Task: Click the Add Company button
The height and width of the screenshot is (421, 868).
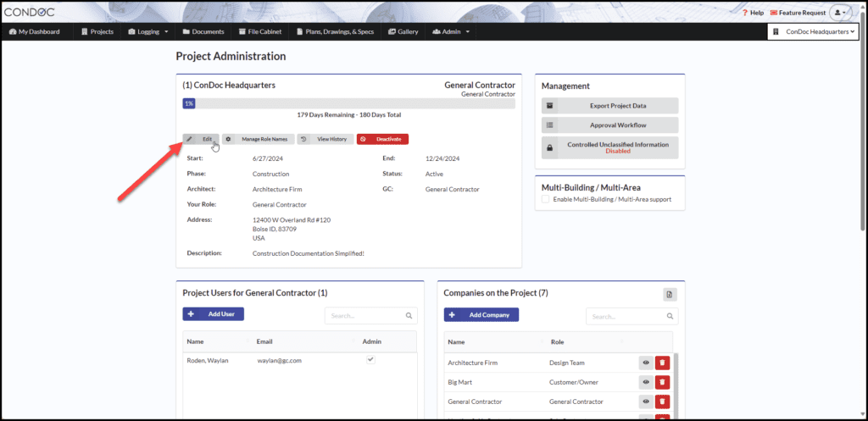Action: pyautogui.click(x=481, y=314)
